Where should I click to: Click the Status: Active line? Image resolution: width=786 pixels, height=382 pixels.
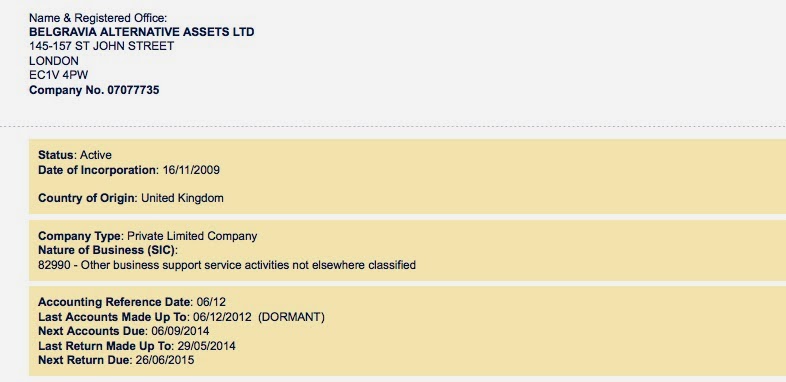tap(75, 155)
